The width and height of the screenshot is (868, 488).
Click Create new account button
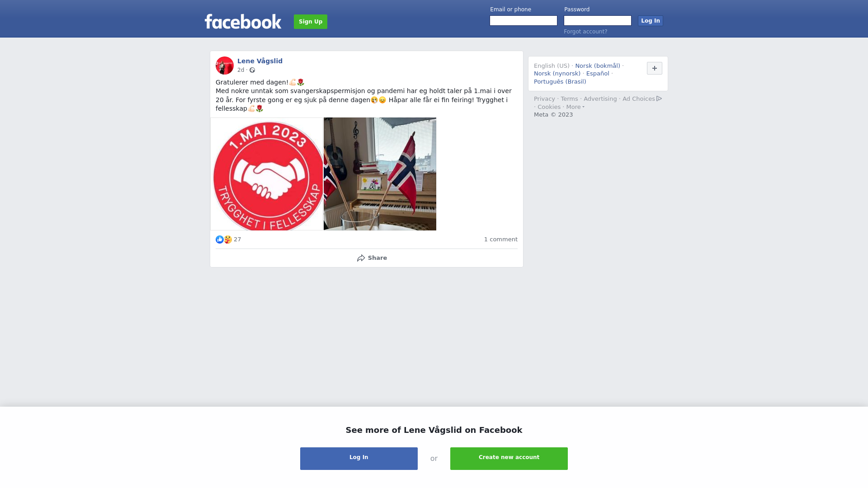coord(509,459)
